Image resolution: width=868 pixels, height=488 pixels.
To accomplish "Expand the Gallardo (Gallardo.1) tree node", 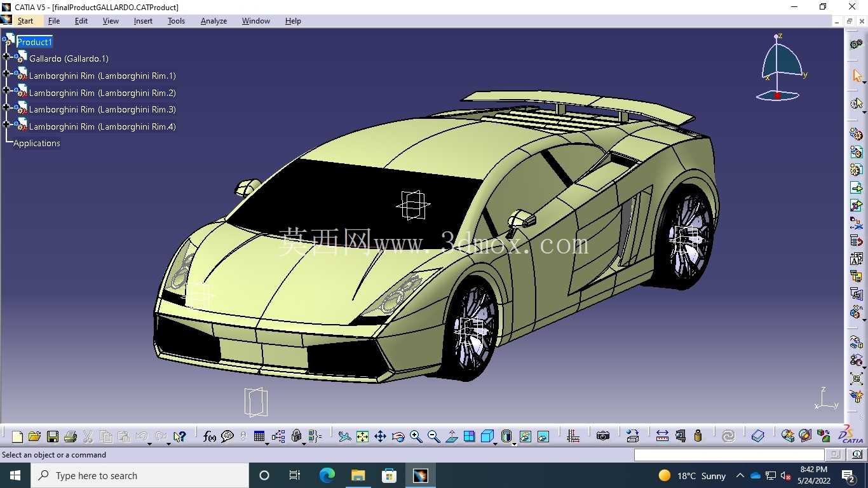I will coord(6,57).
